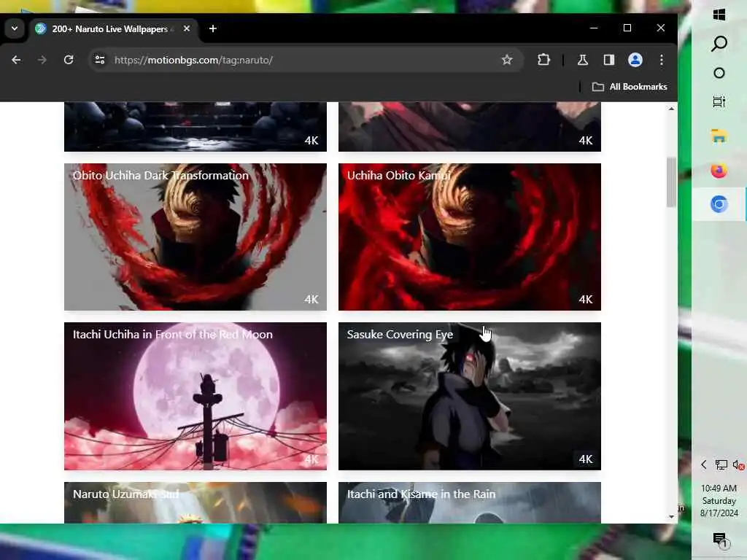Click the page scrollbar up arrow
The image size is (747, 560).
coord(671,109)
